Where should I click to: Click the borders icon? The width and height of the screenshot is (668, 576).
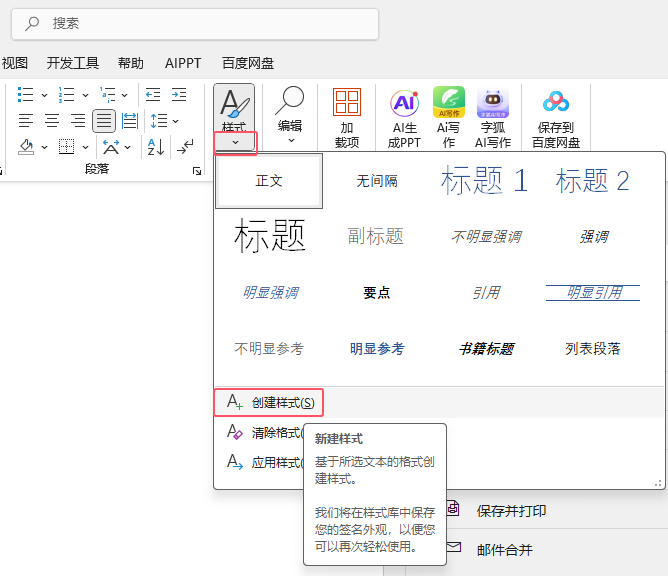pyautogui.click(x=66, y=147)
